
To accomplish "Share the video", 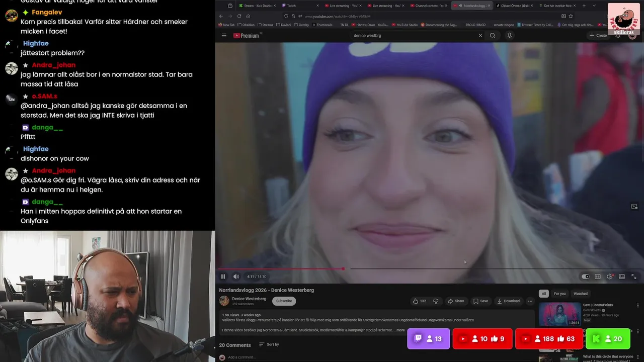I will (x=456, y=301).
